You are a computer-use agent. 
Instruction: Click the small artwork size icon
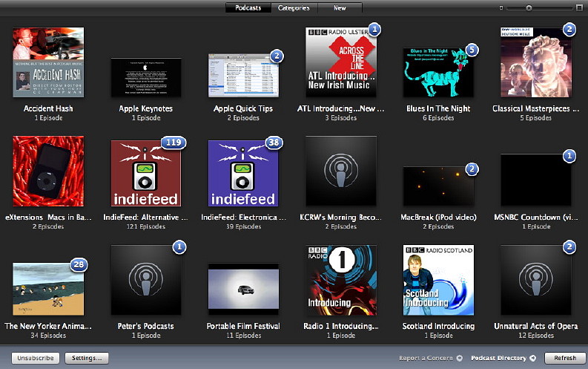click(x=501, y=7)
